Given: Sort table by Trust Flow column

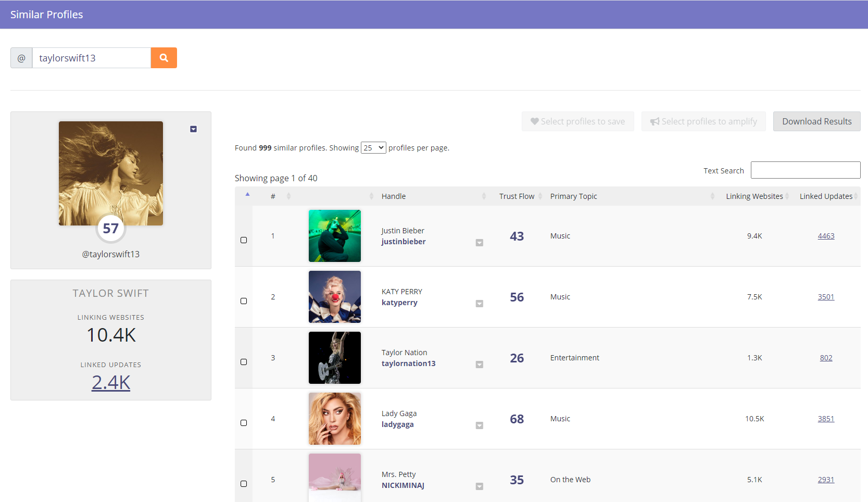Looking at the screenshot, I should (521, 196).
